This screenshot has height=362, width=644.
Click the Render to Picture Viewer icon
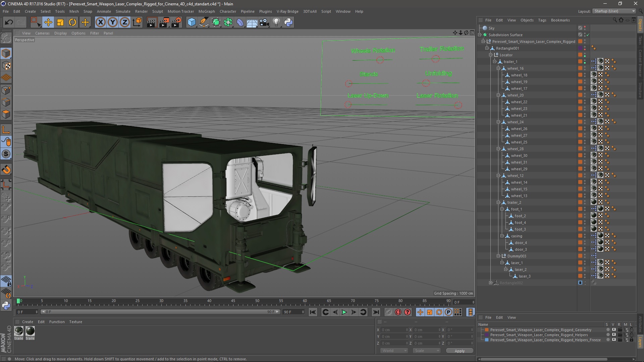click(164, 22)
